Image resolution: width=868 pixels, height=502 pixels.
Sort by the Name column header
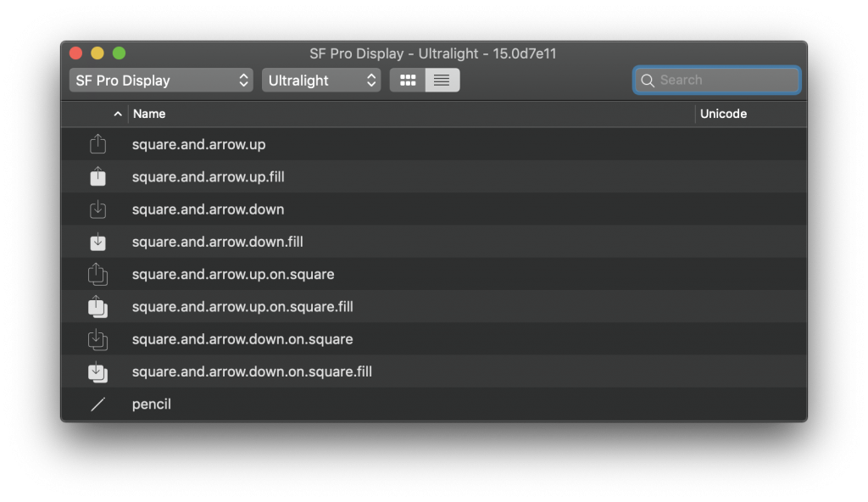click(x=149, y=114)
